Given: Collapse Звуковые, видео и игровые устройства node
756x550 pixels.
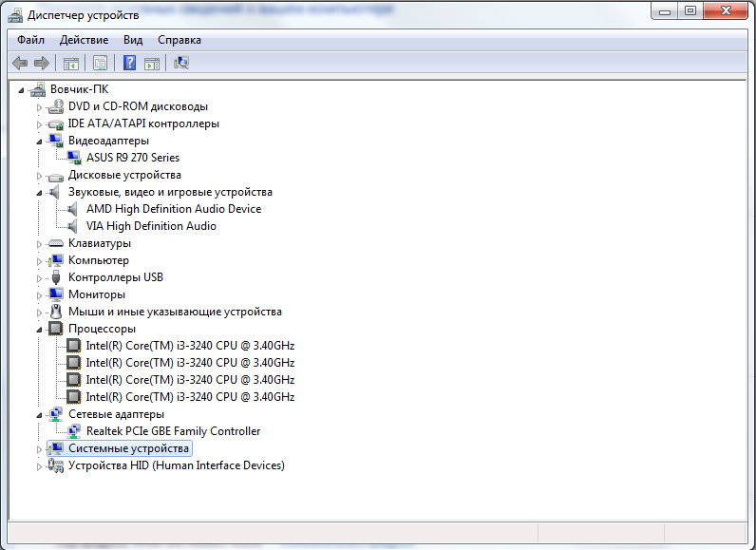Looking at the screenshot, I should point(39,193).
